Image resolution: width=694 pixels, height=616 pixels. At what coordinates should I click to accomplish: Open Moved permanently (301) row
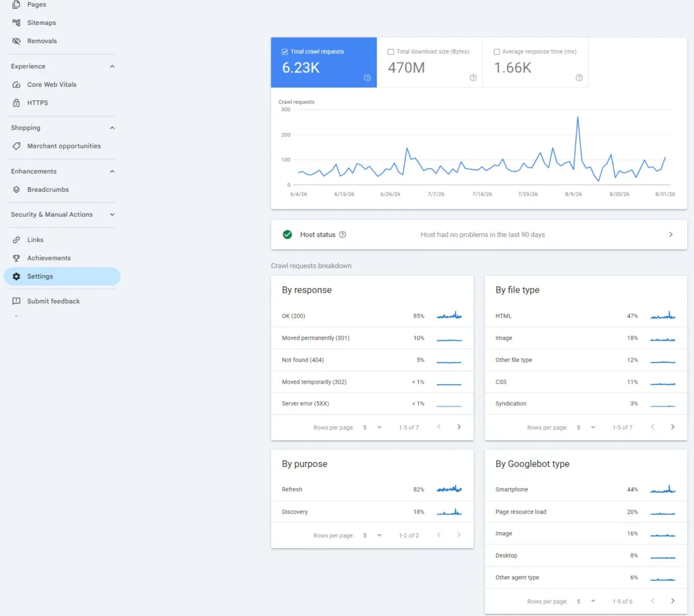click(372, 338)
